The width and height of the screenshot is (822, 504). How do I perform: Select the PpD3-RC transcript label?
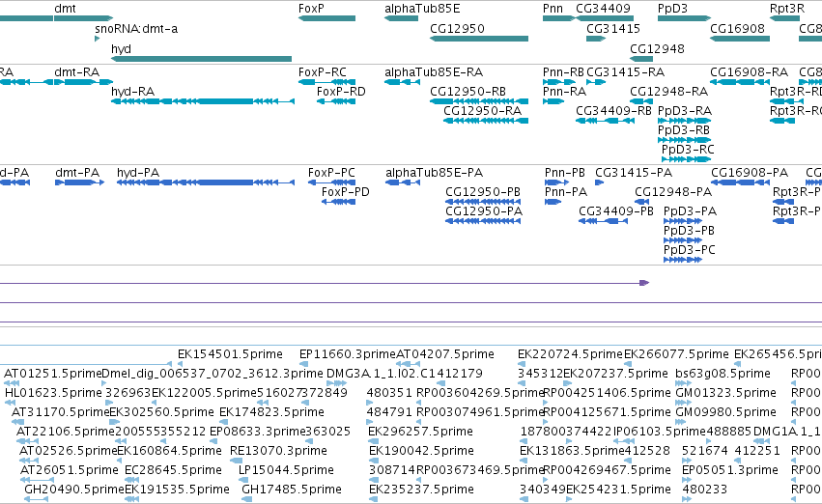tap(688, 150)
